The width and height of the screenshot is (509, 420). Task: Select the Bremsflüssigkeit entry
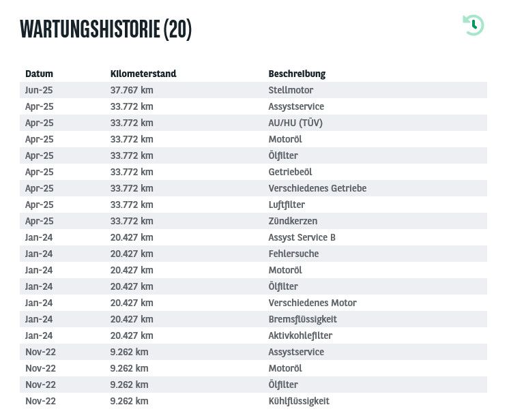302,319
